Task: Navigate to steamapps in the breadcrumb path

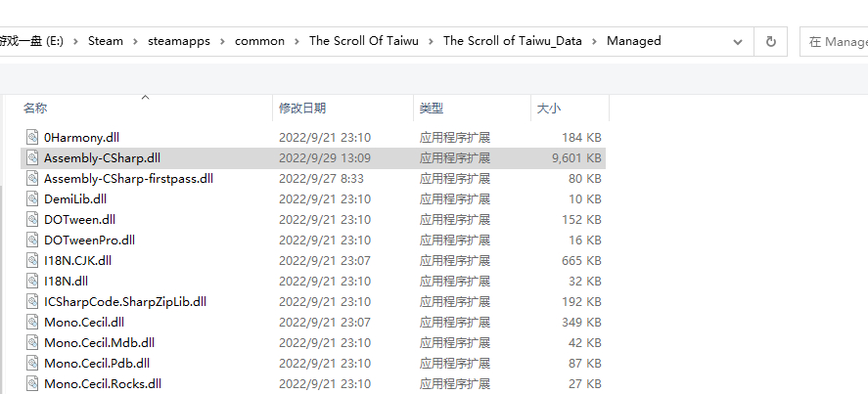Action: 179,41
